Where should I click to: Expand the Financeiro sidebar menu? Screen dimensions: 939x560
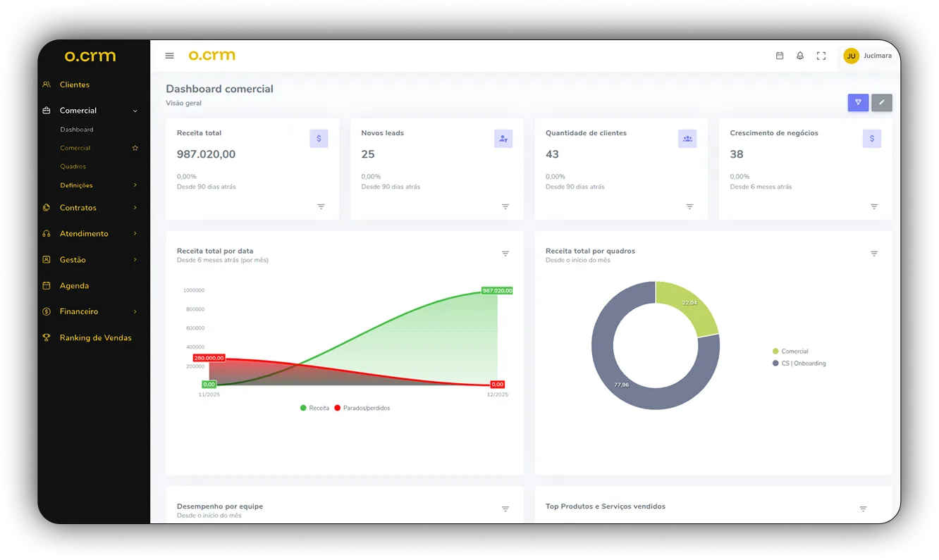point(135,311)
